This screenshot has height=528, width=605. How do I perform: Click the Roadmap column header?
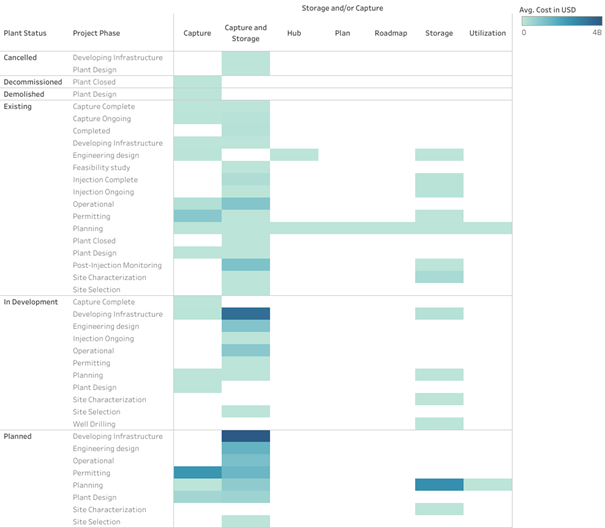pos(390,33)
